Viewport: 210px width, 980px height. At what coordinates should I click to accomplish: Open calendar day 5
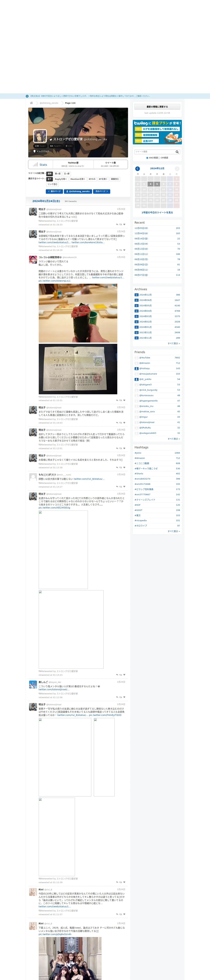pyautogui.click(x=157, y=184)
